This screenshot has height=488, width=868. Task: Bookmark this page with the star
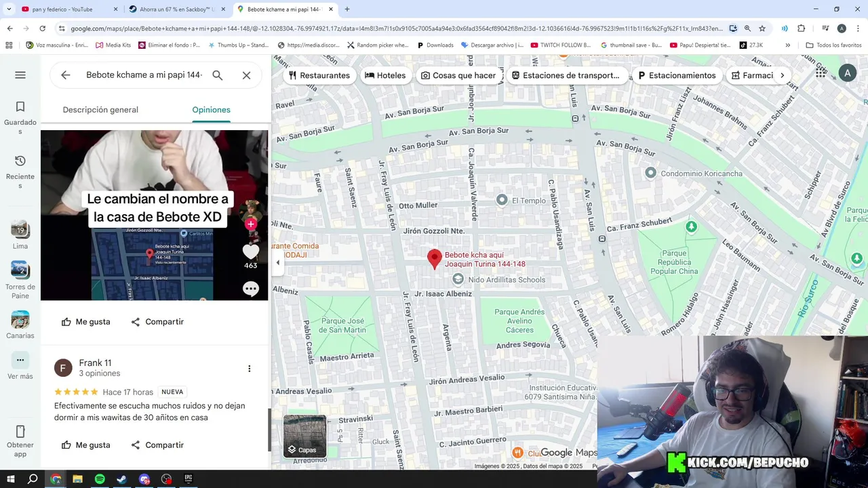click(x=762, y=28)
